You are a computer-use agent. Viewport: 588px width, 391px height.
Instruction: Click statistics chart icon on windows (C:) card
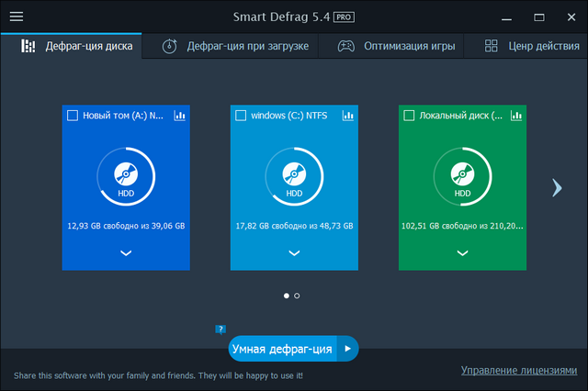pos(348,116)
